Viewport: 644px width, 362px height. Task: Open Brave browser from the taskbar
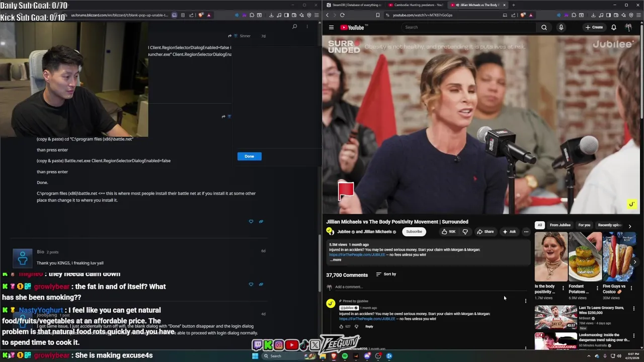point(334,356)
